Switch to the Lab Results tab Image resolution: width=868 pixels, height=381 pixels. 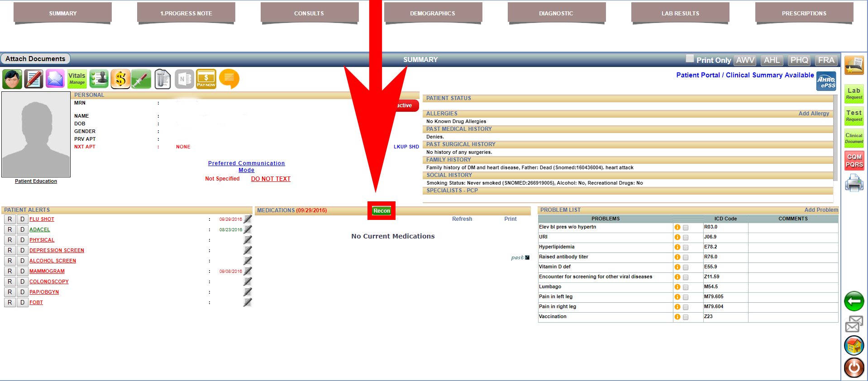(680, 14)
